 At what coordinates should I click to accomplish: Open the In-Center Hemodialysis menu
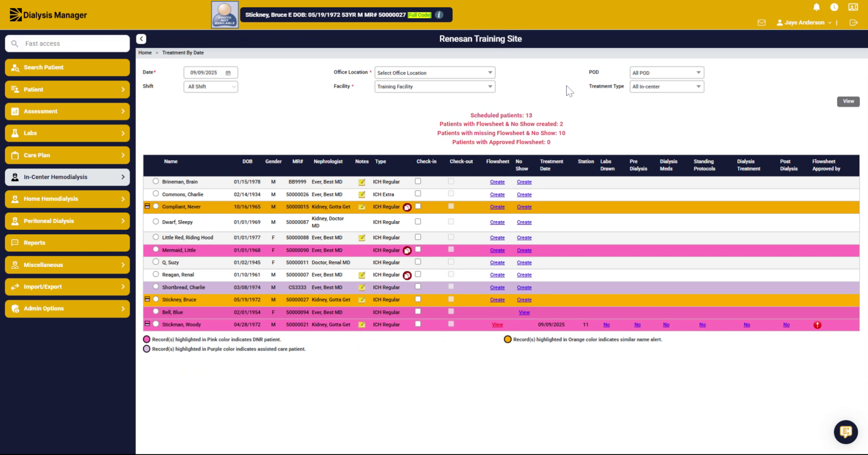tap(67, 177)
